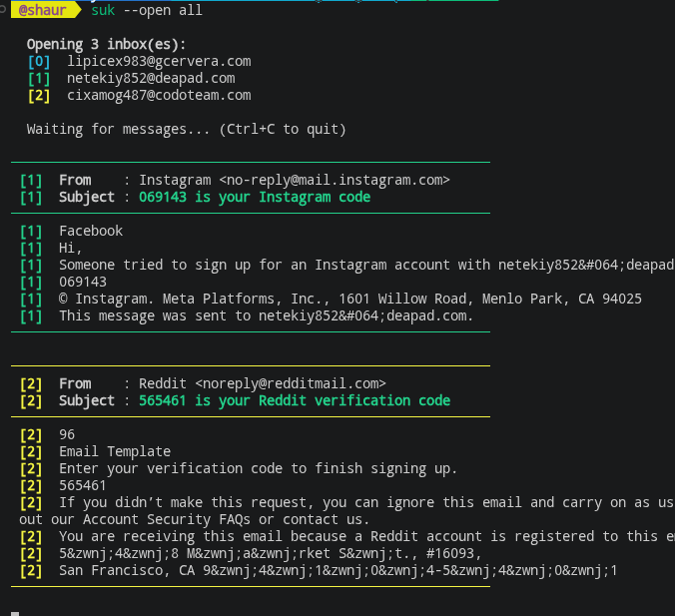This screenshot has width=675, height=616.
Task: Click the standalone 069143 code line
Action: [x=83, y=282]
